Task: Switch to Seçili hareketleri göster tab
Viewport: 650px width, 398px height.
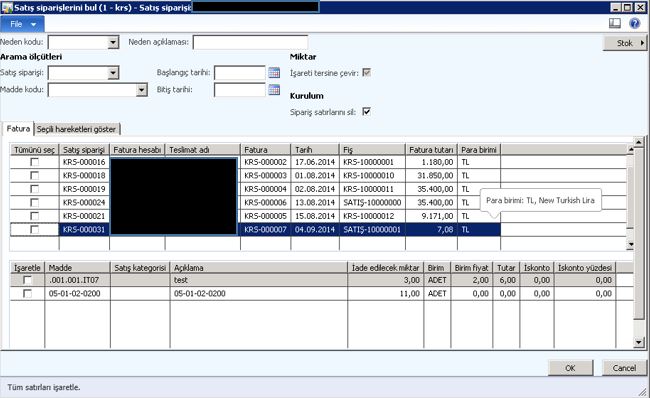Action: 76,129
